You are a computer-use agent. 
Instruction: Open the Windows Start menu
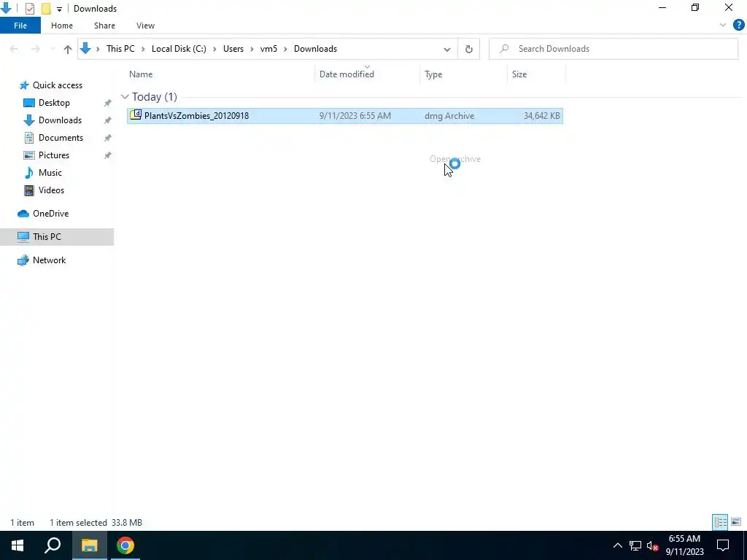point(18,545)
